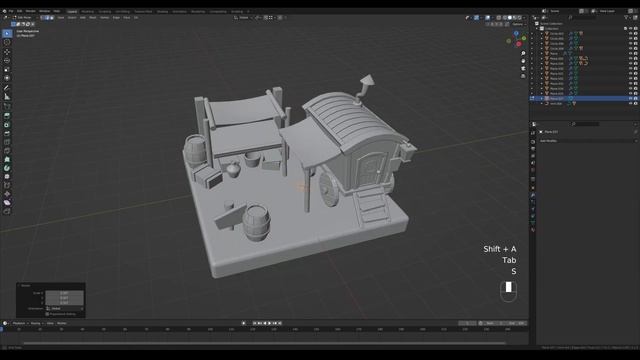
Task: Jump to timeline start button
Action: pos(254,323)
